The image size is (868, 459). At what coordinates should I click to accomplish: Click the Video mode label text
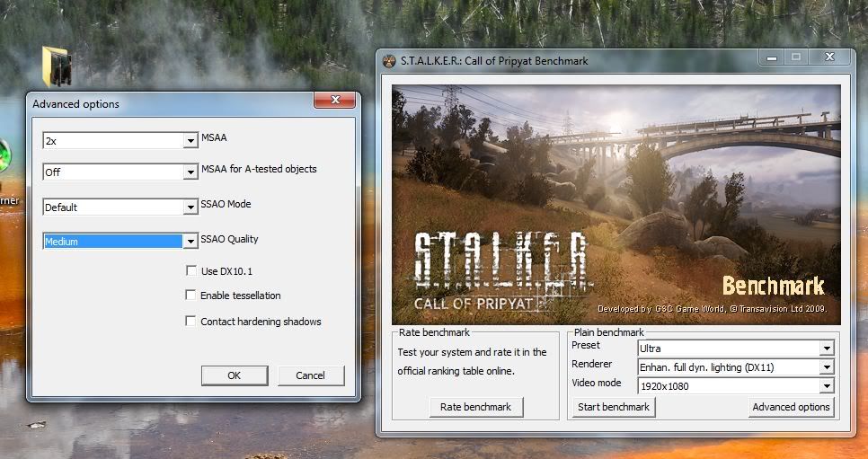[x=597, y=383]
